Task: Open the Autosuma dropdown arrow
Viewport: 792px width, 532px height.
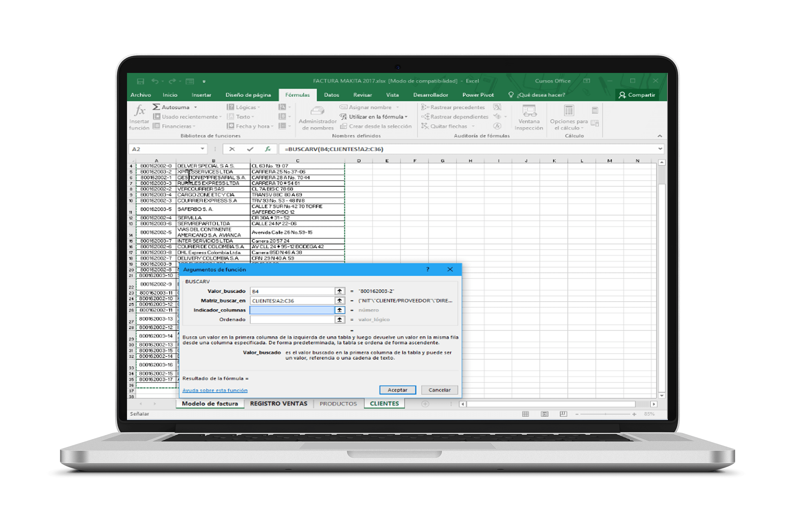Action: click(195, 107)
